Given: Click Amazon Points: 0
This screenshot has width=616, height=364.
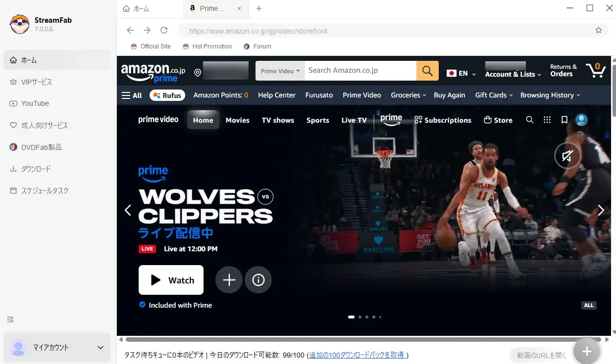Looking at the screenshot, I should pyautogui.click(x=221, y=95).
